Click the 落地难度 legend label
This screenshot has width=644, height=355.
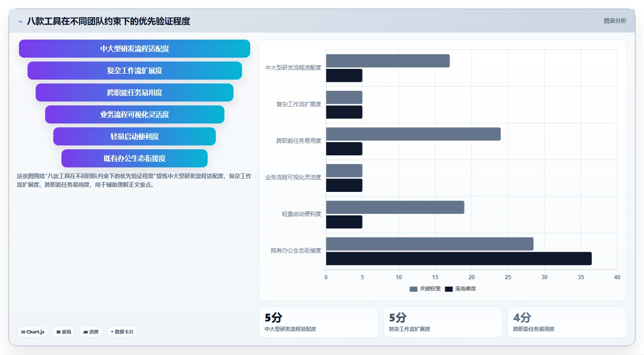pyautogui.click(x=466, y=289)
